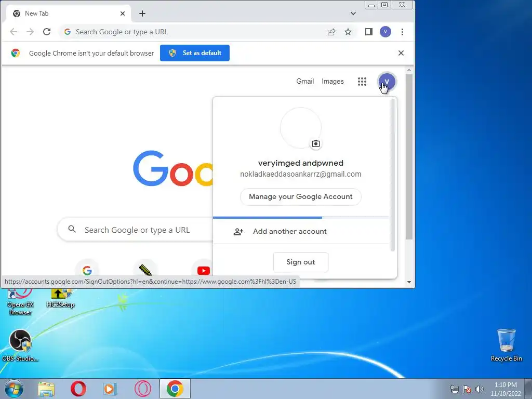Click Manage your Google Account
This screenshot has height=399, width=532.
pos(301,197)
